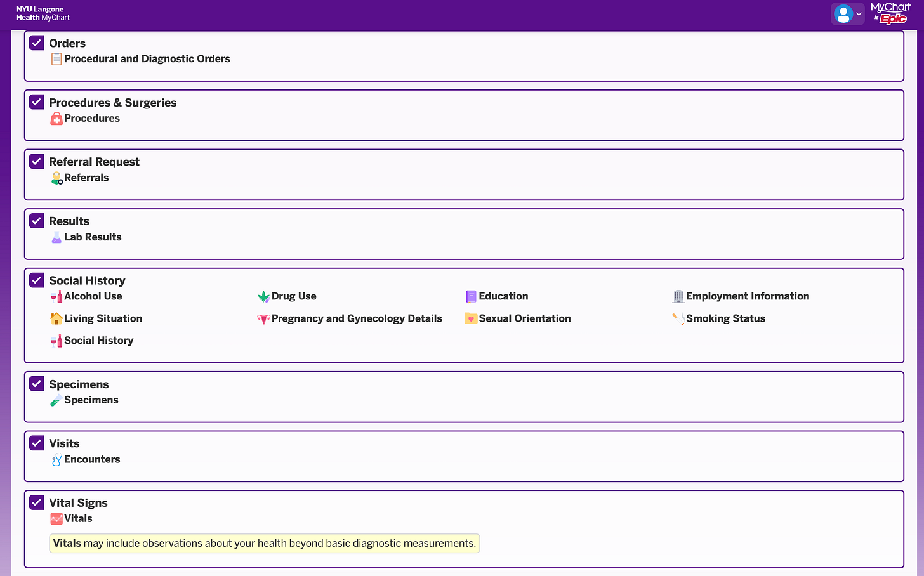The image size is (924, 576).
Task: Click the MyChart by Epic logo
Action: point(891,13)
